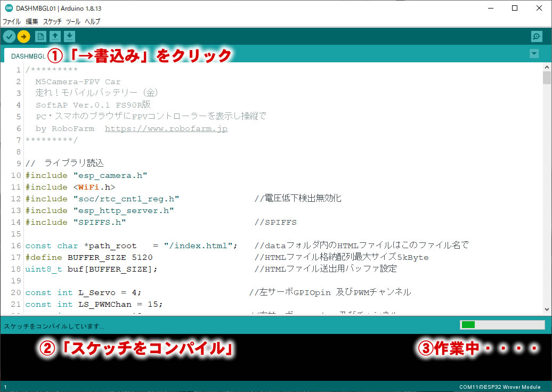Open a sketch with the up-arrow icon
This screenshot has height=392, width=552.
coord(55,36)
